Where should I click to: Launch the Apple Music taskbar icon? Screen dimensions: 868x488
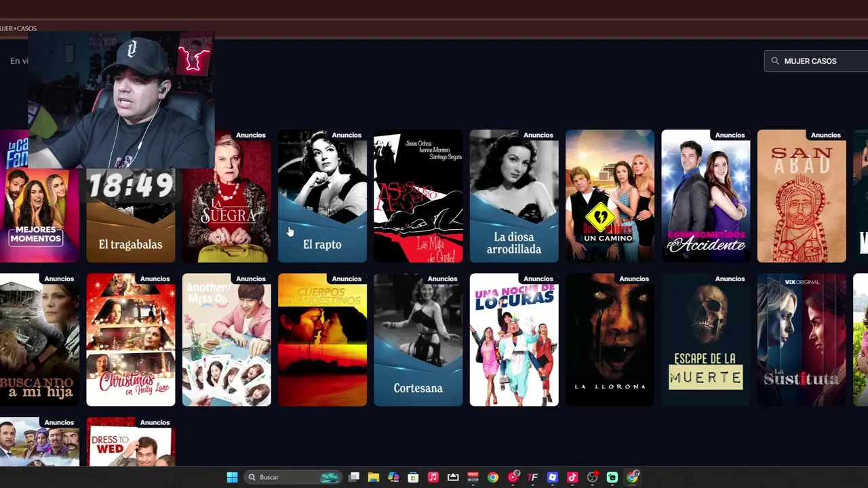click(433, 477)
